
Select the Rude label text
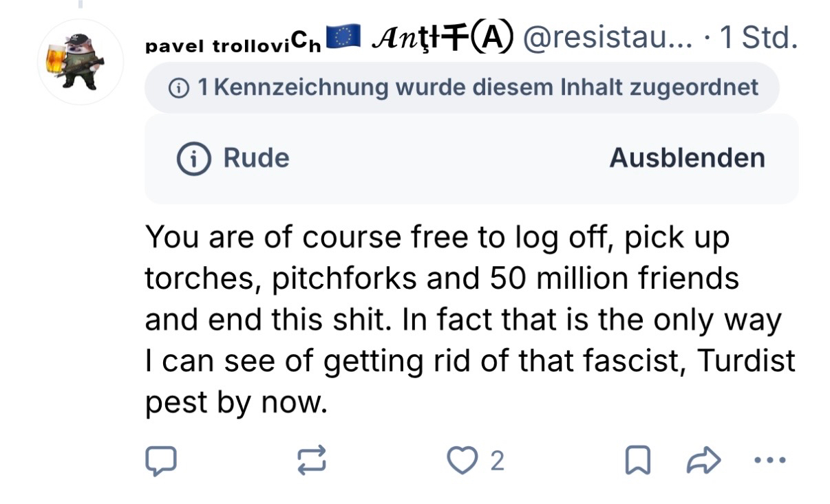tap(256, 159)
